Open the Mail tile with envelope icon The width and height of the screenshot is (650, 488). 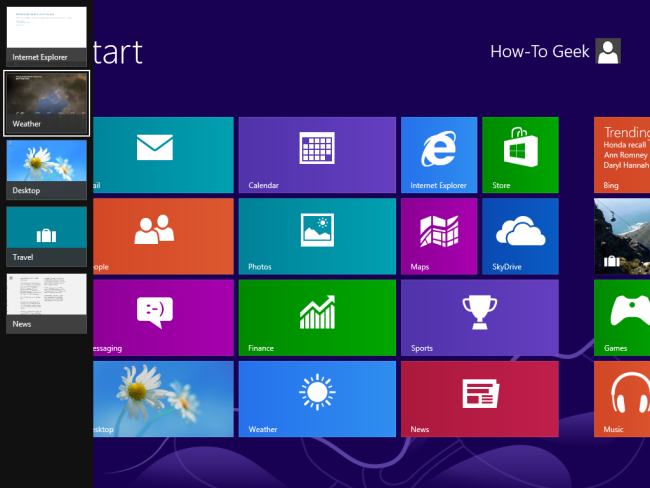pyautogui.click(x=163, y=155)
